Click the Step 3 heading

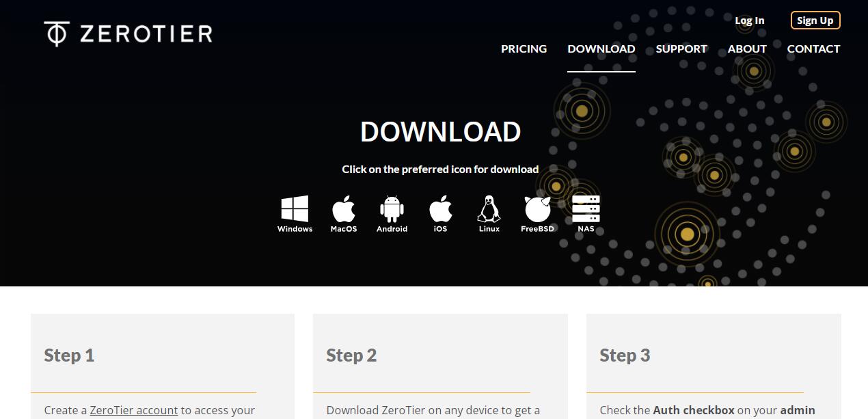point(625,355)
